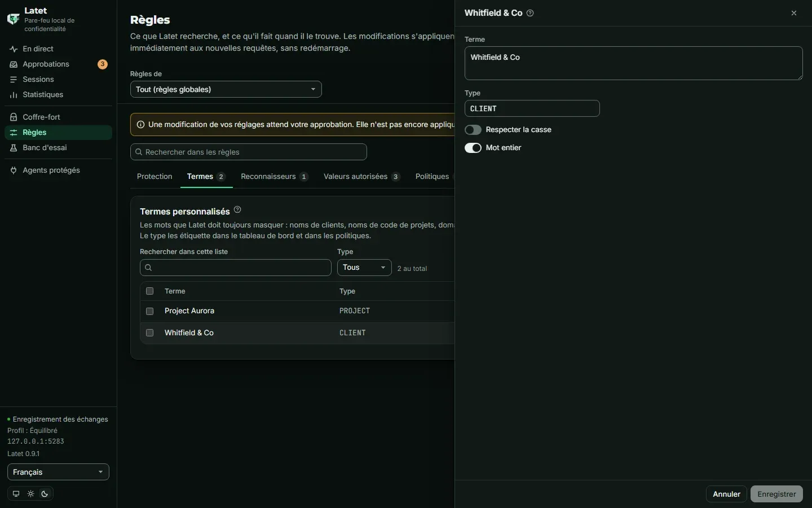
Task: Click the Approbations badge showing 3
Action: click(103, 64)
